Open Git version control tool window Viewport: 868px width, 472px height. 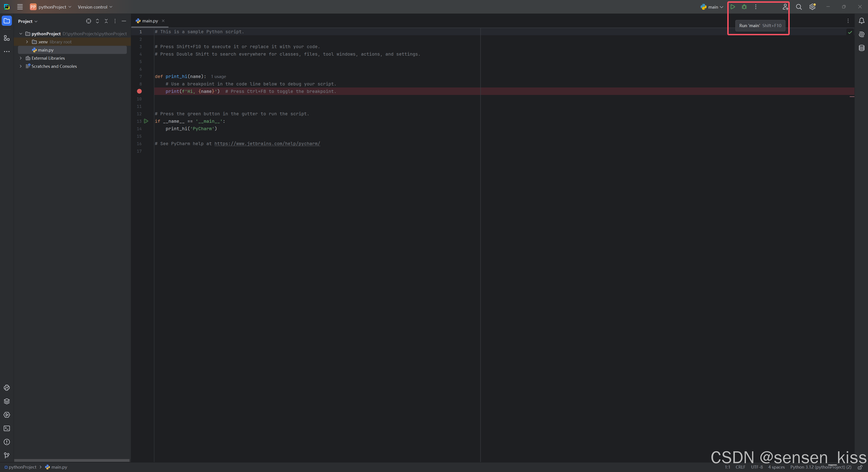(7, 455)
